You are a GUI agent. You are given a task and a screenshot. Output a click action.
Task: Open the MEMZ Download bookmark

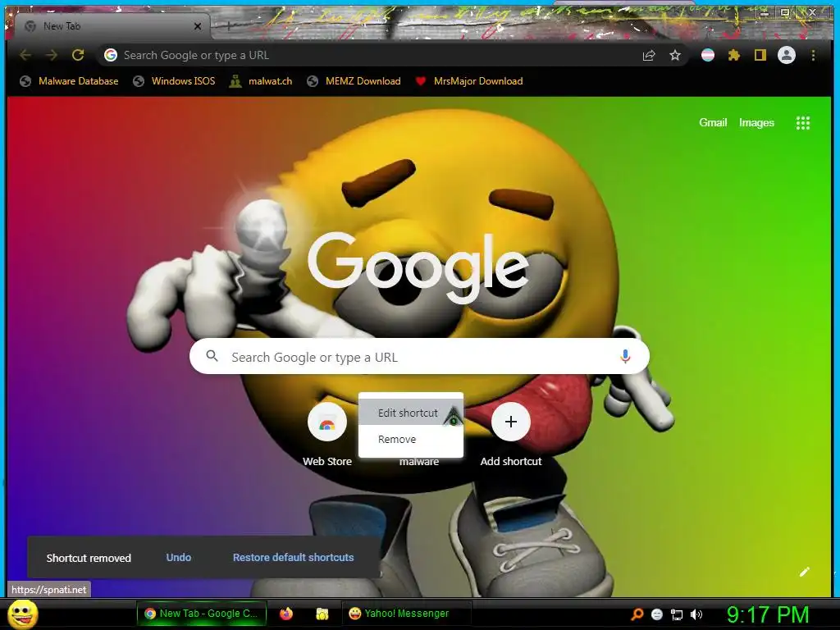click(354, 81)
